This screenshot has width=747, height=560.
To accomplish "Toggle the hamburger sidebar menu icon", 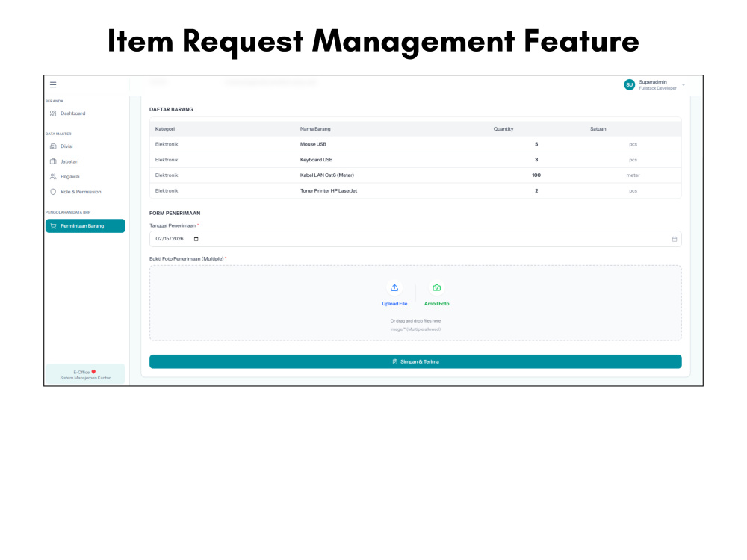I will point(53,85).
